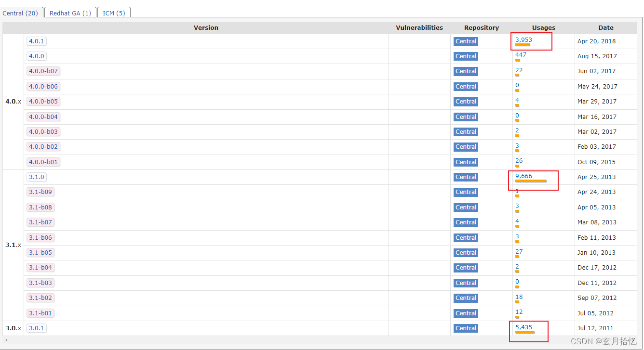The height and width of the screenshot is (350, 644).
Task: Click Central badge in 3.0.1 row
Action: pyautogui.click(x=466, y=328)
